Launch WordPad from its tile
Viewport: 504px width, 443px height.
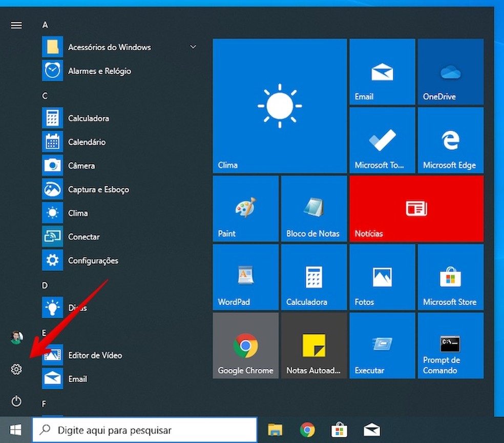[x=245, y=277]
